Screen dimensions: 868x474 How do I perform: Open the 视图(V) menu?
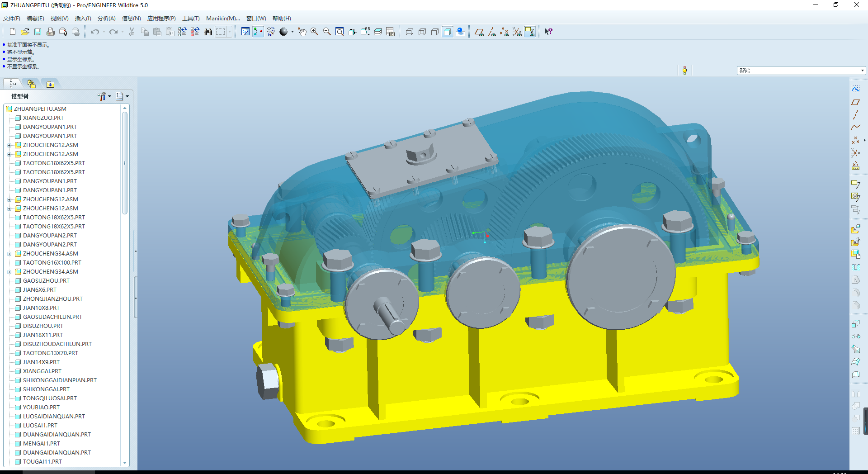coord(59,19)
